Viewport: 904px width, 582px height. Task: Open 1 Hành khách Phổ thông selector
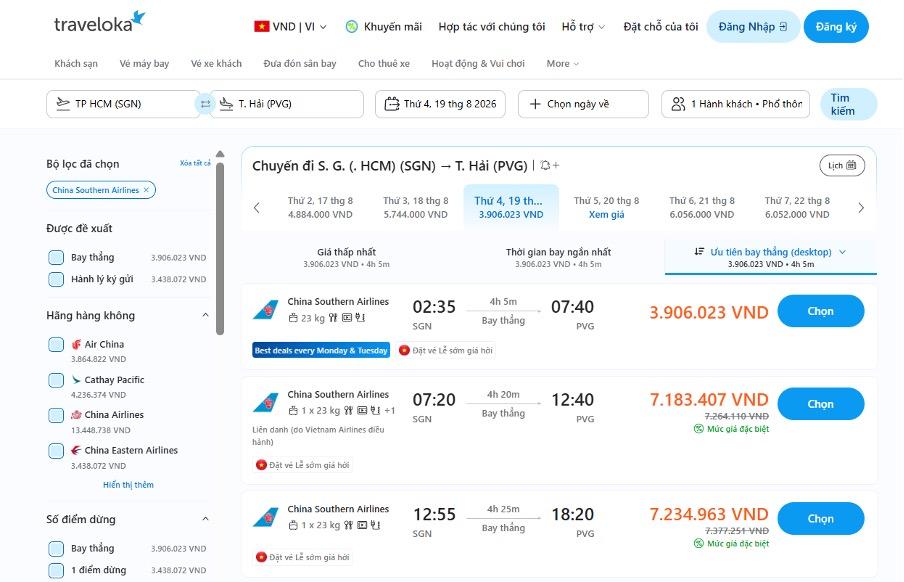(735, 104)
